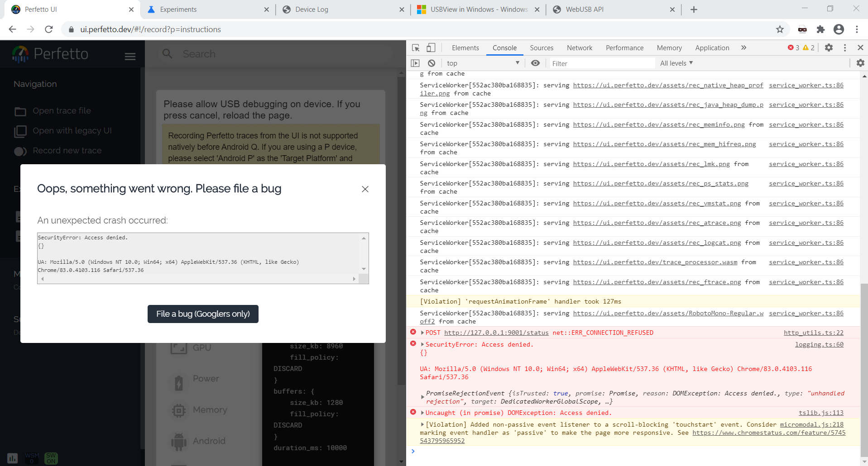Open console settings gear on the Filter row
Viewport: 868px width, 466px height.
click(860, 63)
